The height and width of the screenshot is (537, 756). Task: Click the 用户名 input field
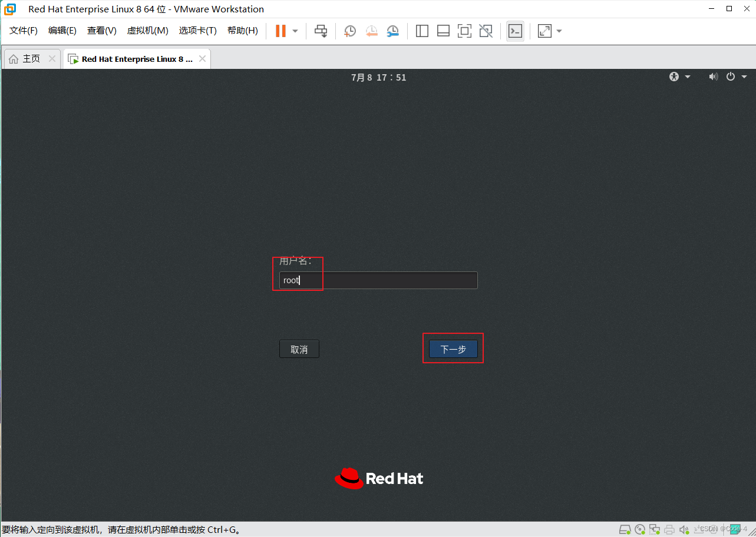(378, 280)
